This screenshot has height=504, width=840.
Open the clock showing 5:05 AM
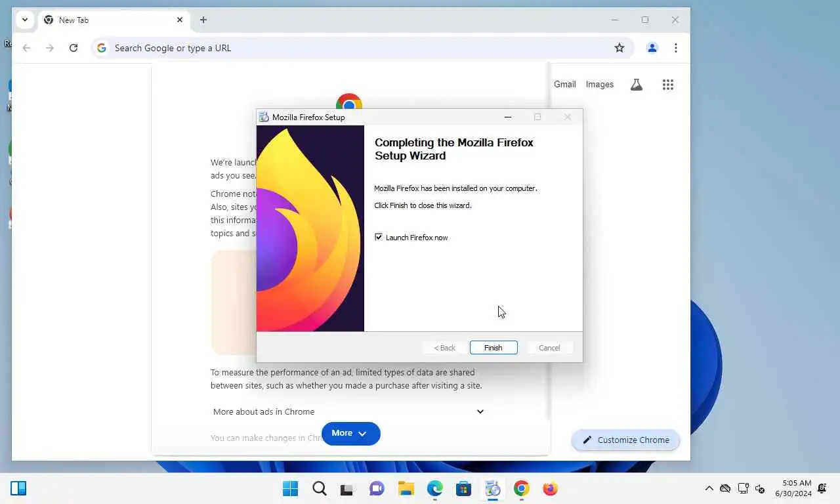tap(793, 488)
